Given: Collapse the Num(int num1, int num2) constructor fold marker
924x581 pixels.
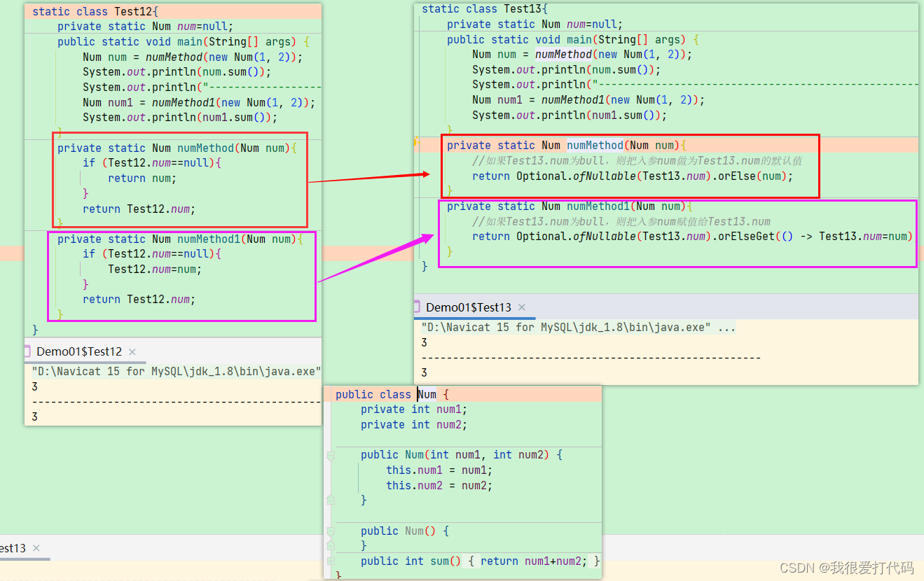Looking at the screenshot, I should coord(331,456).
